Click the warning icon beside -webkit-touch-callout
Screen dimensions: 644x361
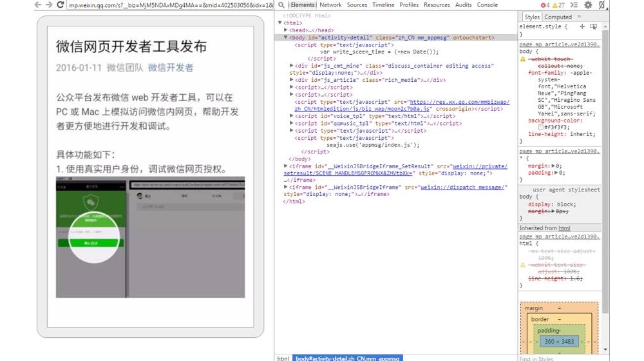click(x=523, y=59)
